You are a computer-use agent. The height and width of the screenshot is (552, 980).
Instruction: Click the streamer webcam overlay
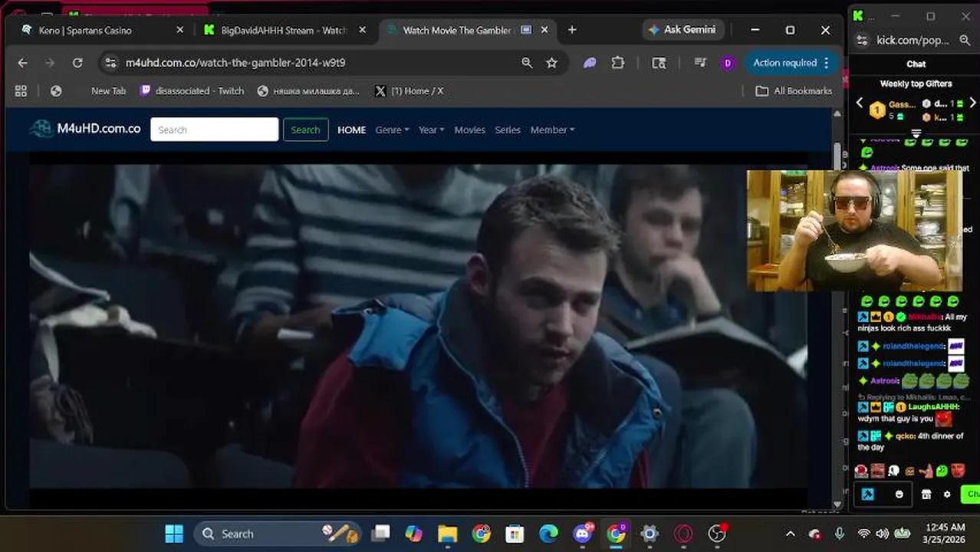click(854, 230)
